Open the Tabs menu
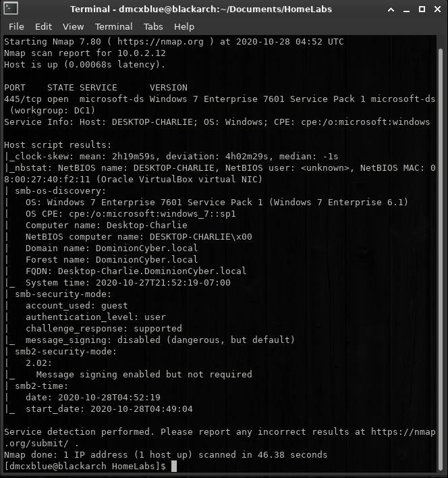Screen dimensions: 448x478 click(153, 27)
